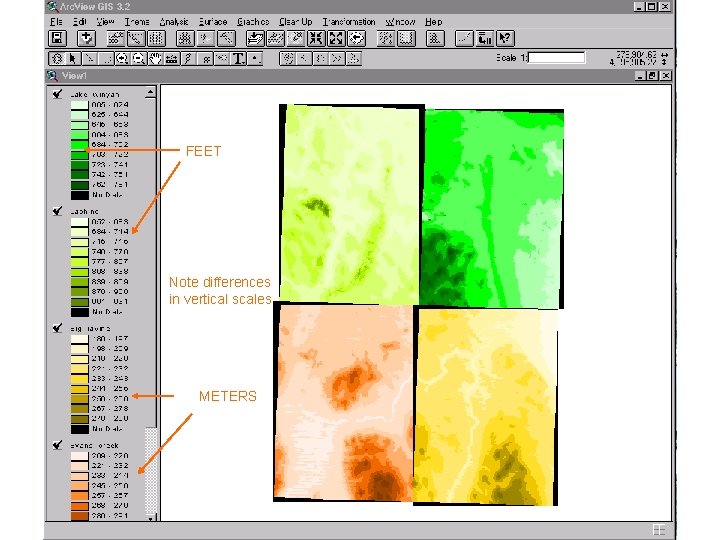The width and height of the screenshot is (720, 540).
Task: Click the bright green 684 legend swatch
Action: click(79, 145)
